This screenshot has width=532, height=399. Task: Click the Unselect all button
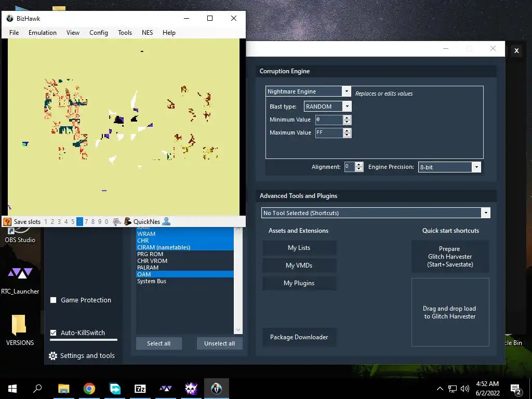[220, 343]
